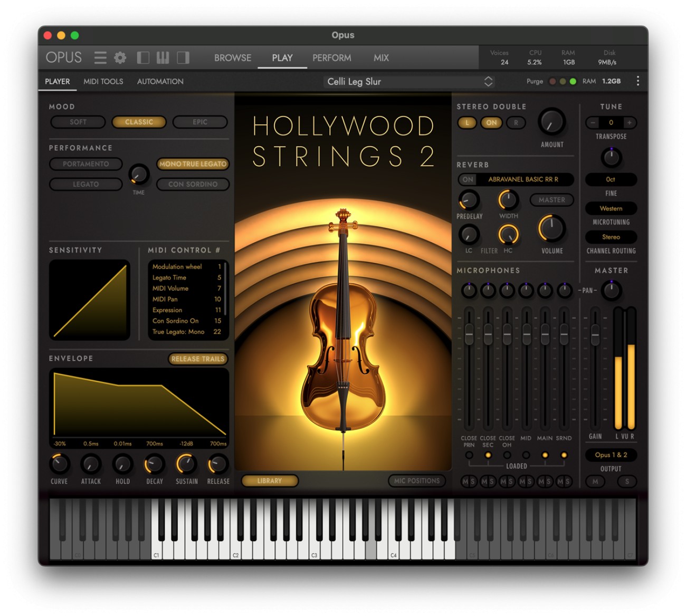Open the LIBRARY button
The height and width of the screenshot is (616, 686).
[270, 481]
